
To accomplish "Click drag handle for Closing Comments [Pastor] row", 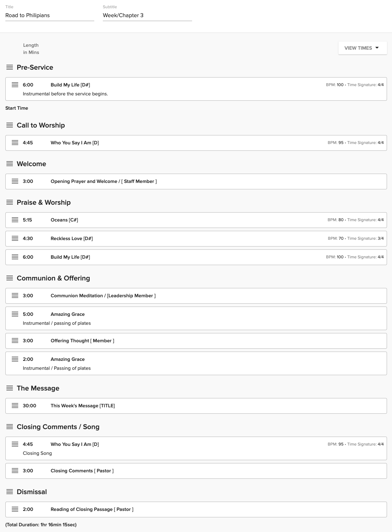I will pyautogui.click(x=15, y=471).
